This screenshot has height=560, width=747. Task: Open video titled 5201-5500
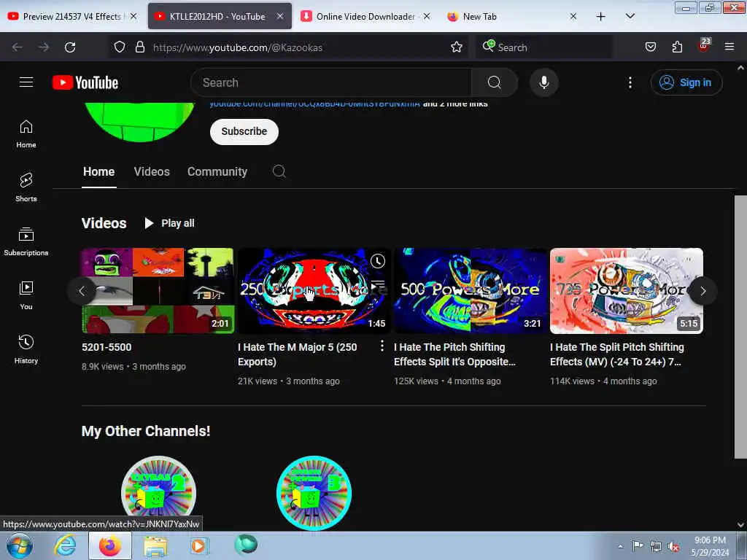(107, 347)
